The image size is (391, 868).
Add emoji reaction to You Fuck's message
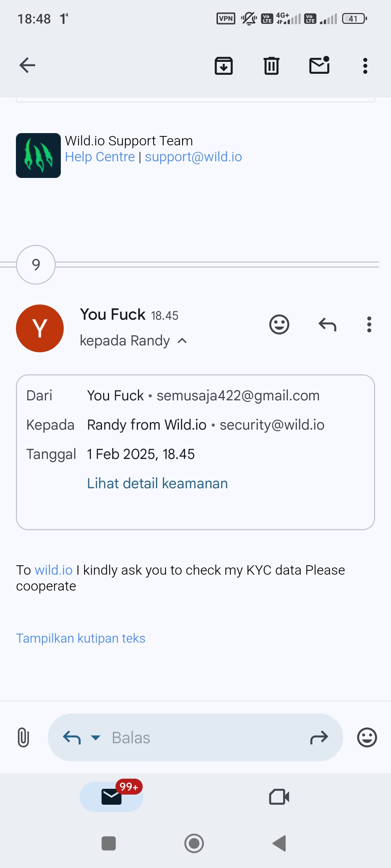pos(279,324)
